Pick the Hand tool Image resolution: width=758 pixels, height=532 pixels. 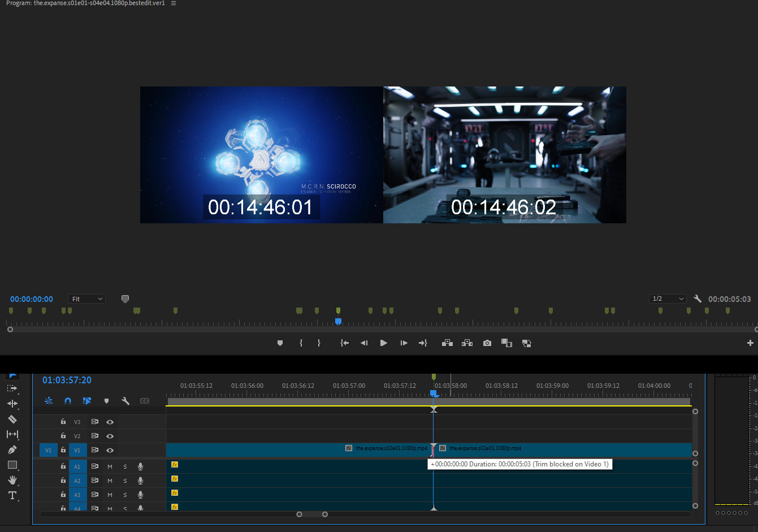pos(12,480)
